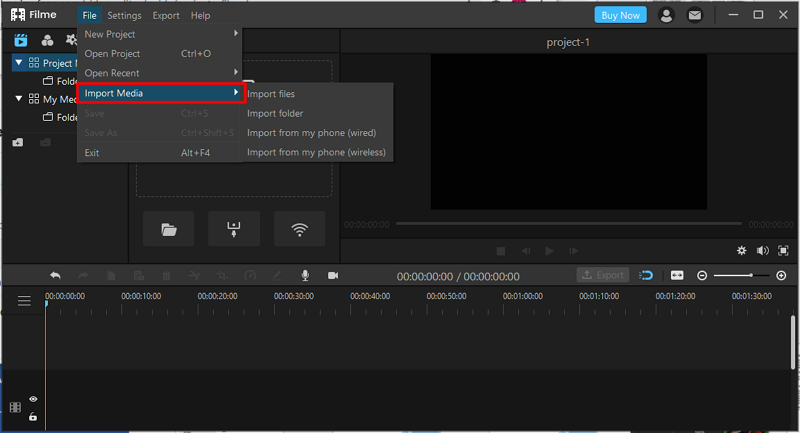Select Import files from submenu
The height and width of the screenshot is (433, 800).
pyautogui.click(x=316, y=94)
